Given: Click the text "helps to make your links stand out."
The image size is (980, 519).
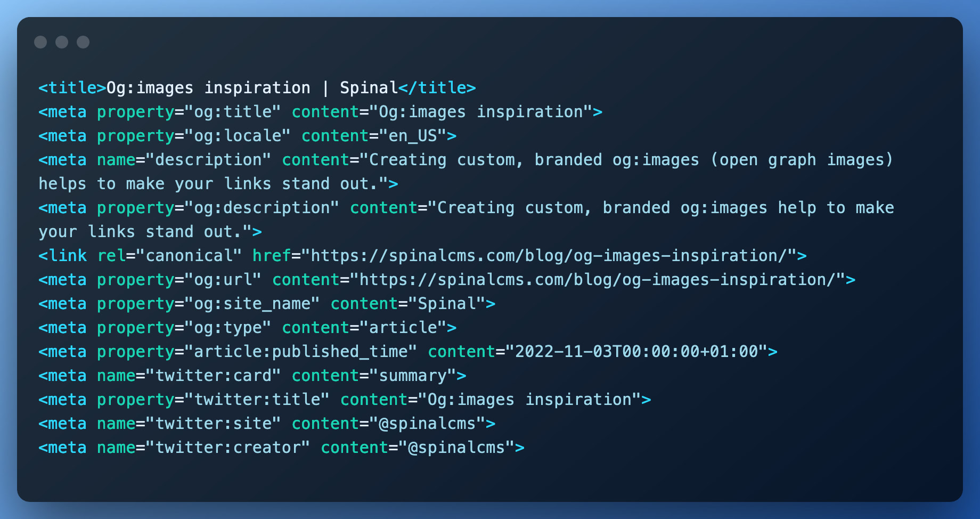Looking at the screenshot, I should (213, 183).
